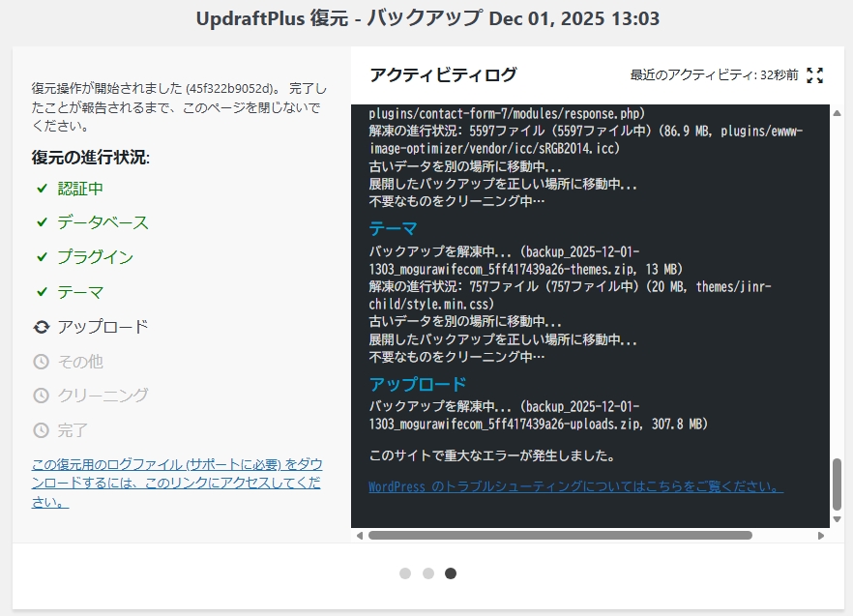Open the WordPress troubleshooting link
This screenshot has width=853, height=616.
575,487
